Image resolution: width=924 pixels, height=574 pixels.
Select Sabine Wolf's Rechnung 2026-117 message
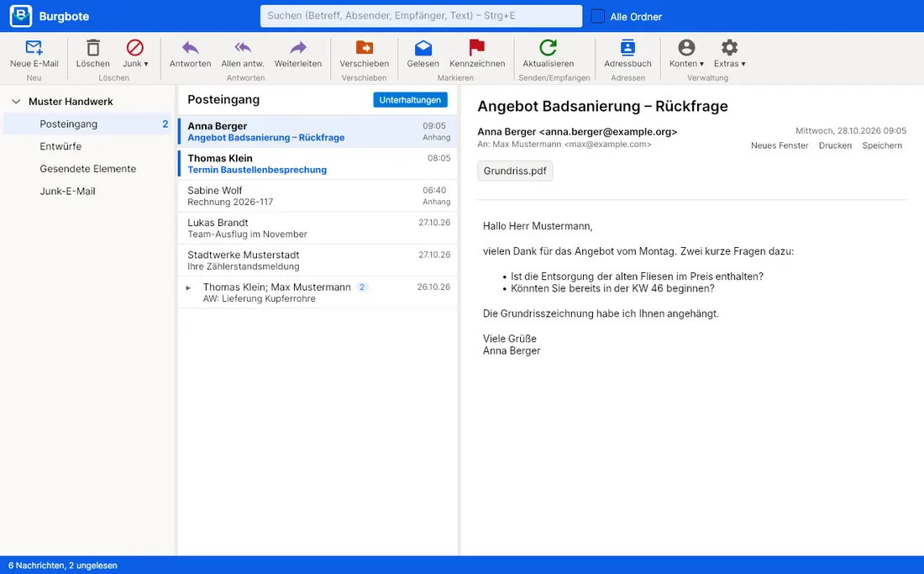318,196
